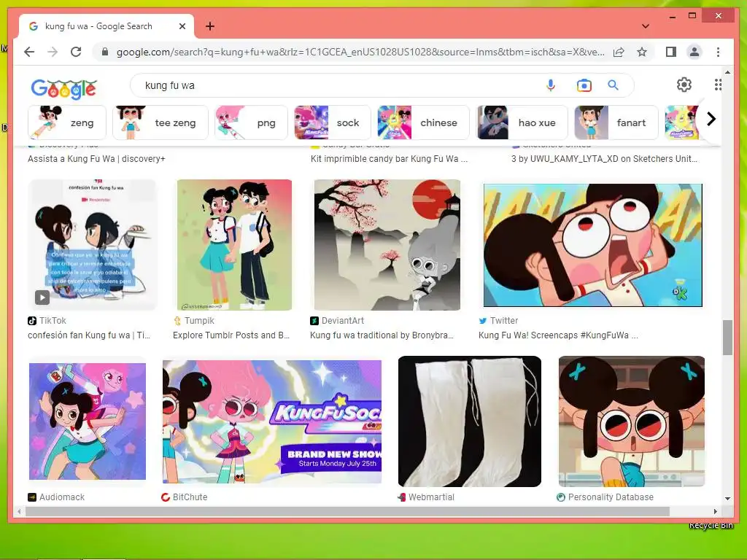The width and height of the screenshot is (747, 560).
Task: Click the Personality Database source label
Action: pos(611,497)
